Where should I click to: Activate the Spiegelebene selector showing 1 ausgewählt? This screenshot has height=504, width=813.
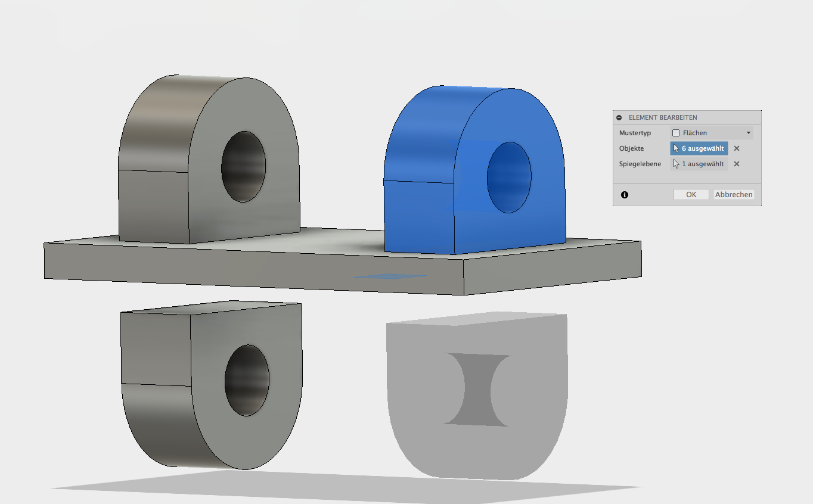coord(699,164)
